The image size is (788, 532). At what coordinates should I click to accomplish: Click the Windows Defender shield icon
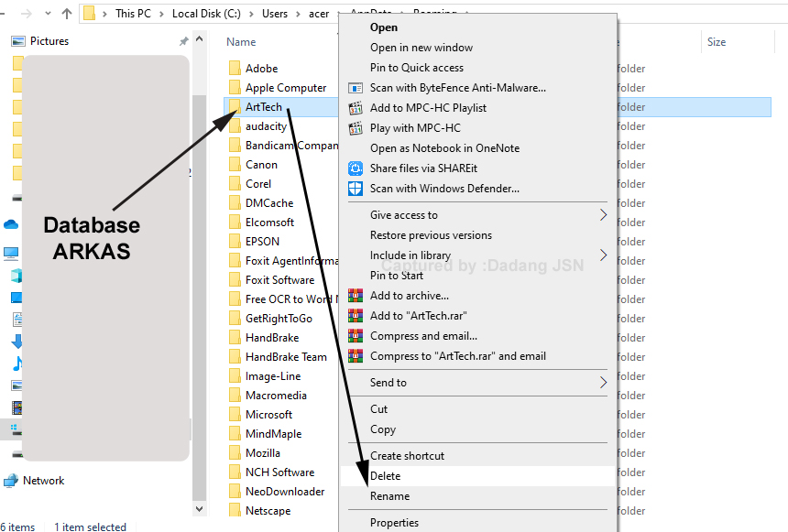coord(356,189)
